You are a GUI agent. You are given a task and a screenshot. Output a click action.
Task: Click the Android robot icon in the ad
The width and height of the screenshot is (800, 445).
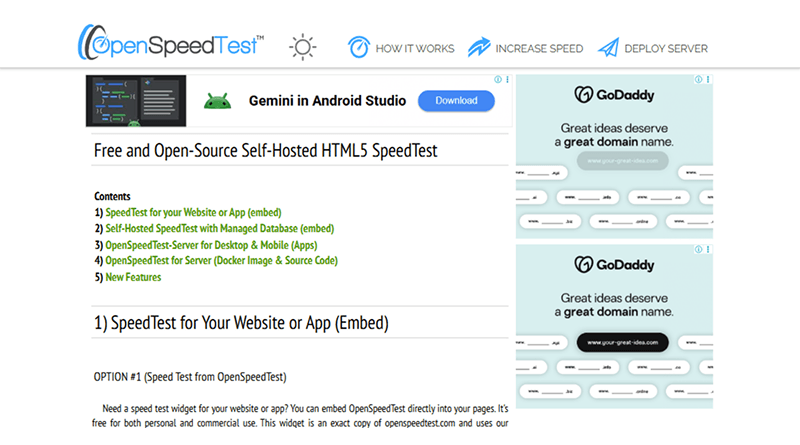tap(217, 101)
